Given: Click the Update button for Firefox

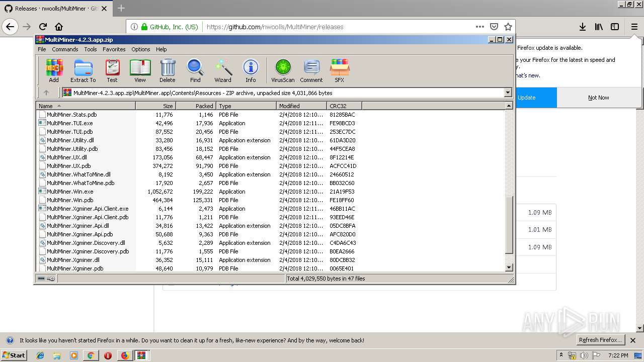Looking at the screenshot, I should click(x=536, y=98).
